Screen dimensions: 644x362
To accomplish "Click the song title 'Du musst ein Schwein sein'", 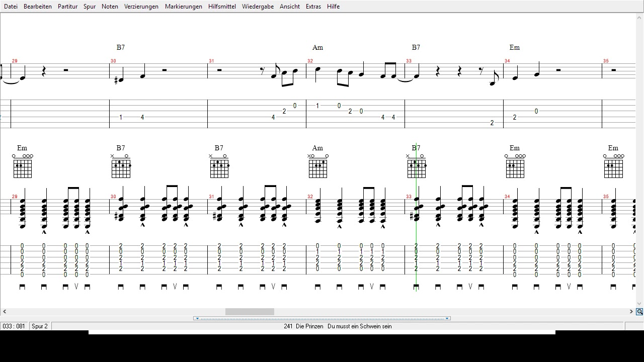I will click(359, 326).
